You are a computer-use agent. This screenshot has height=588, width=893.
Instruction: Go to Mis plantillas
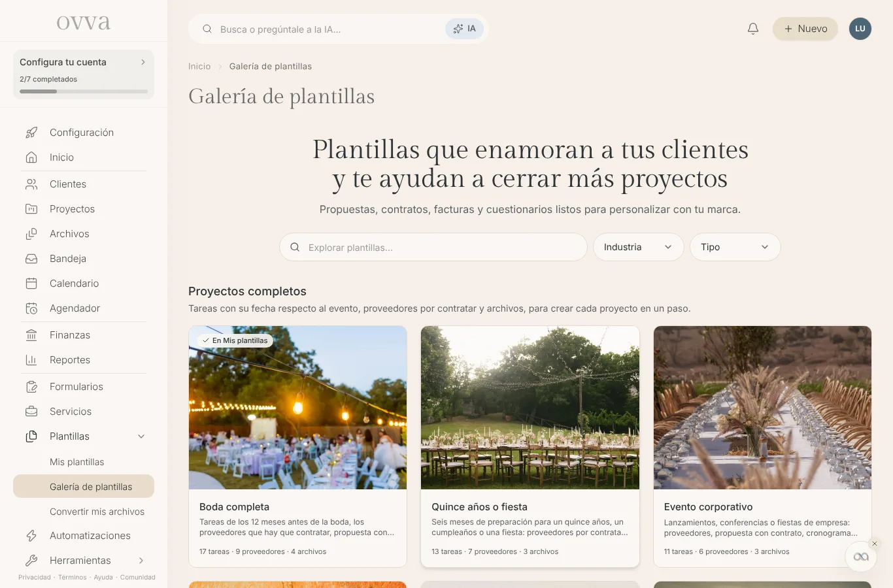[77, 462]
